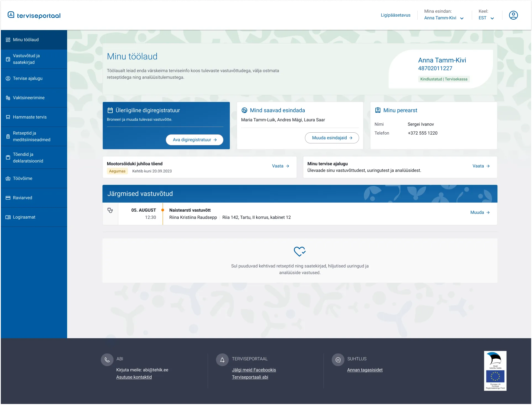
Task: Click the Kehtib kuni 20.09.2023 text
Action: tap(152, 171)
